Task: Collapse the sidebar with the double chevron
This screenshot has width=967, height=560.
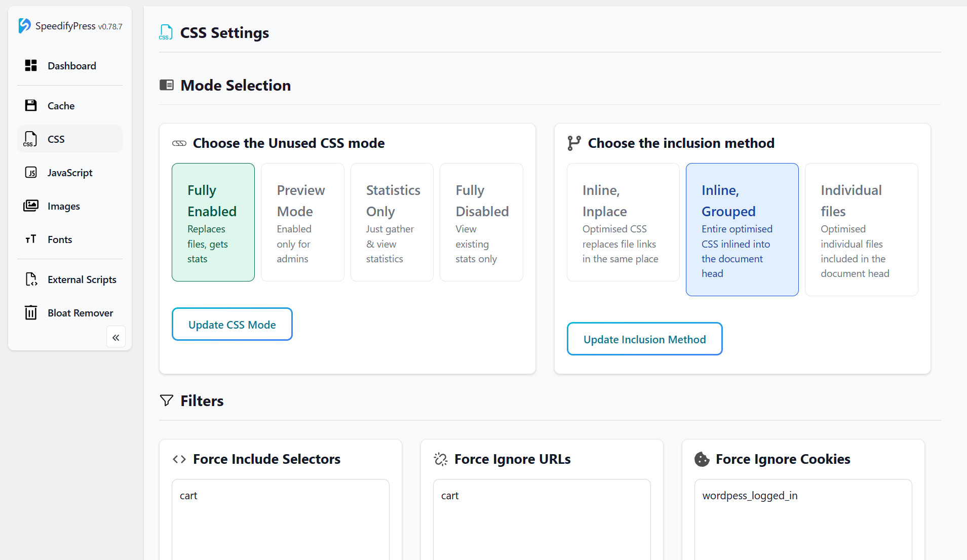Action: point(116,337)
